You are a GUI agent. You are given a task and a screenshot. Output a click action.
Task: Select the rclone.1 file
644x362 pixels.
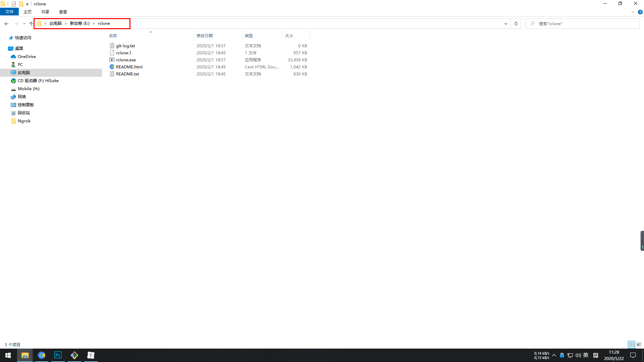pos(124,53)
